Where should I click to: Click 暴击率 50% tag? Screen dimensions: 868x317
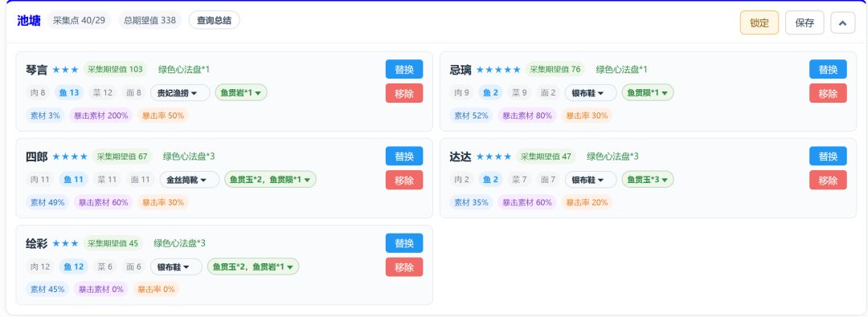pos(163,116)
